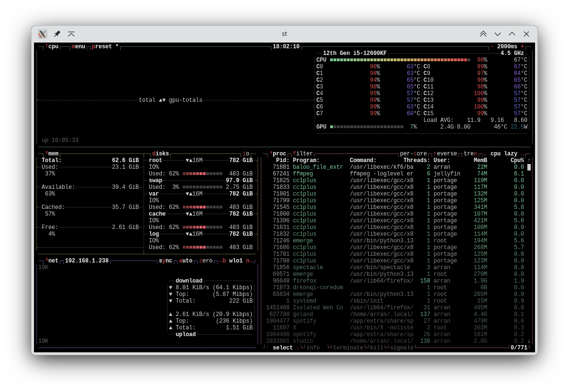Image resolution: width=569 pixels, height=392 pixels.
Task: Click the process list scrollbar handle
Action: point(529,167)
